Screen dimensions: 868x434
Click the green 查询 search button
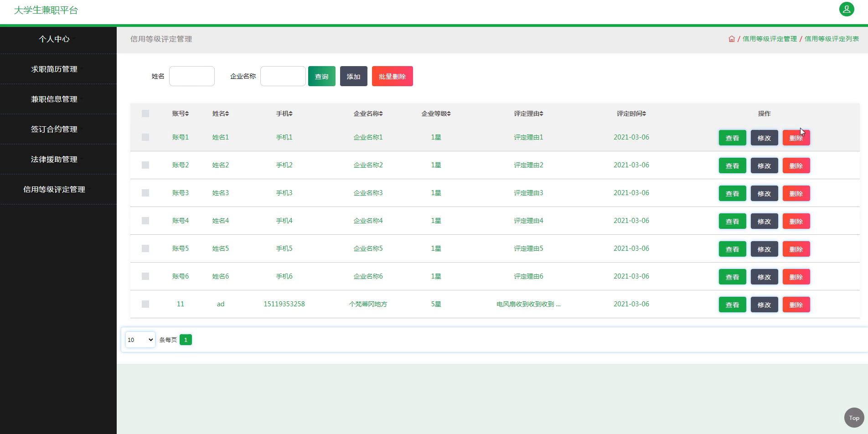pos(322,76)
